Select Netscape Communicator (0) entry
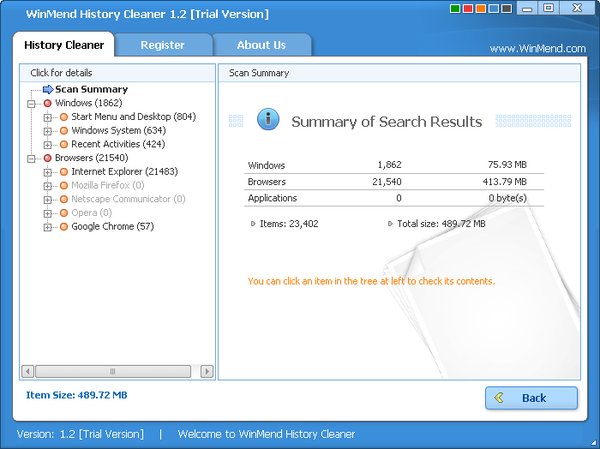Viewport: 600px width, 449px height. click(128, 199)
